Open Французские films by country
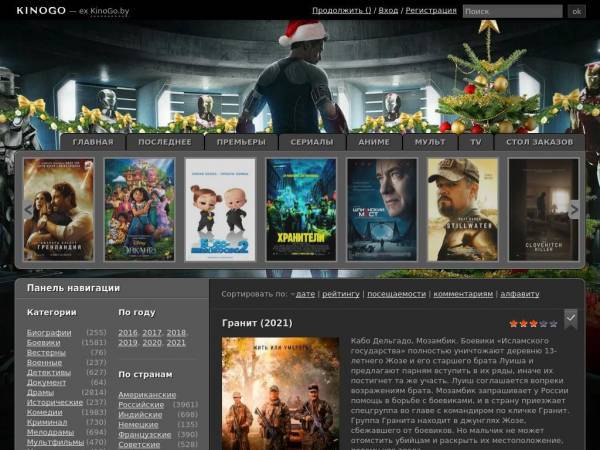Viewport: 600px width, 450px height. pyautogui.click(x=145, y=435)
